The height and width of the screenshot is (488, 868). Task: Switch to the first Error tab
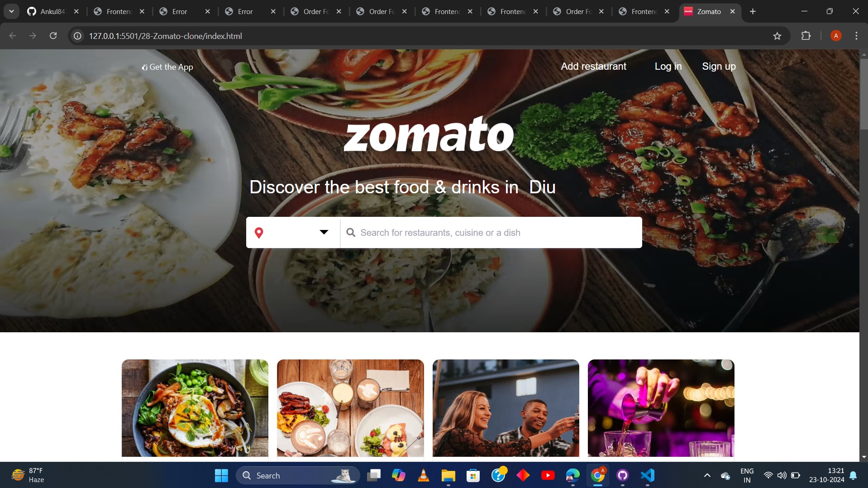[x=179, y=11]
